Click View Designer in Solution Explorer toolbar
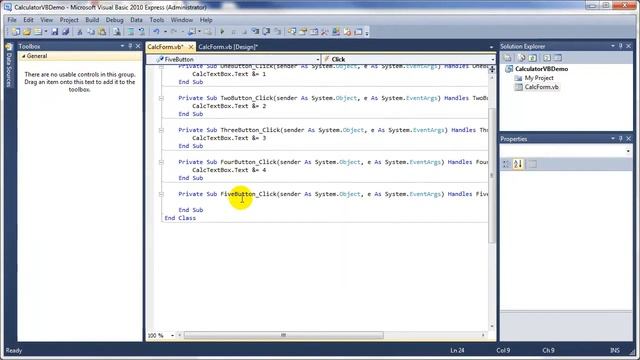The height and width of the screenshot is (360, 640). (x=558, y=58)
